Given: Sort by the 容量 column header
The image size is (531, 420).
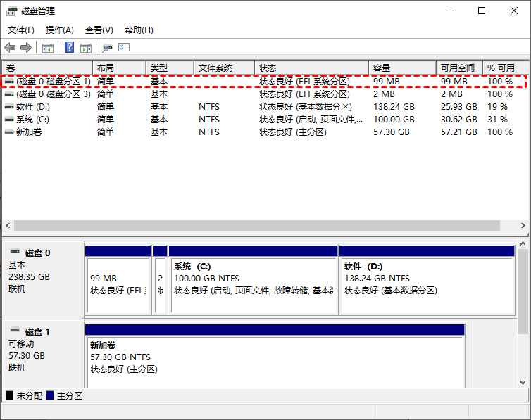Looking at the screenshot, I should pos(402,68).
